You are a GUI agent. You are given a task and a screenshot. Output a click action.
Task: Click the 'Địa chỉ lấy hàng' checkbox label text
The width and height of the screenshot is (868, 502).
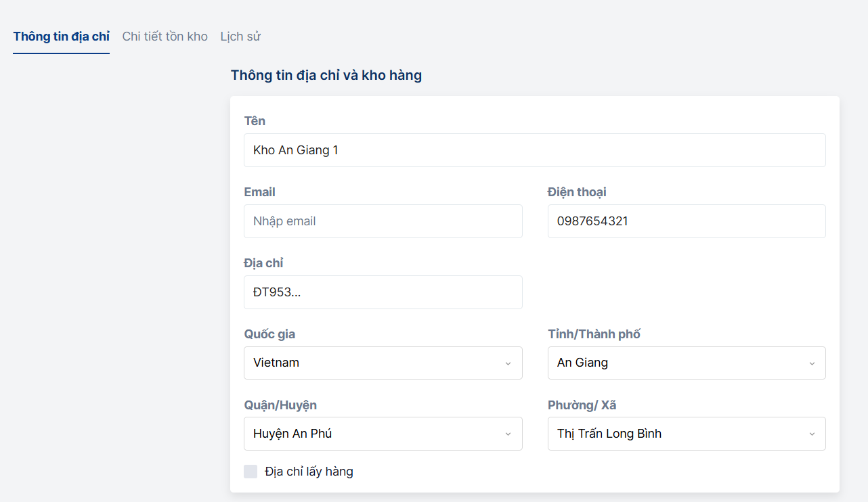pos(309,472)
